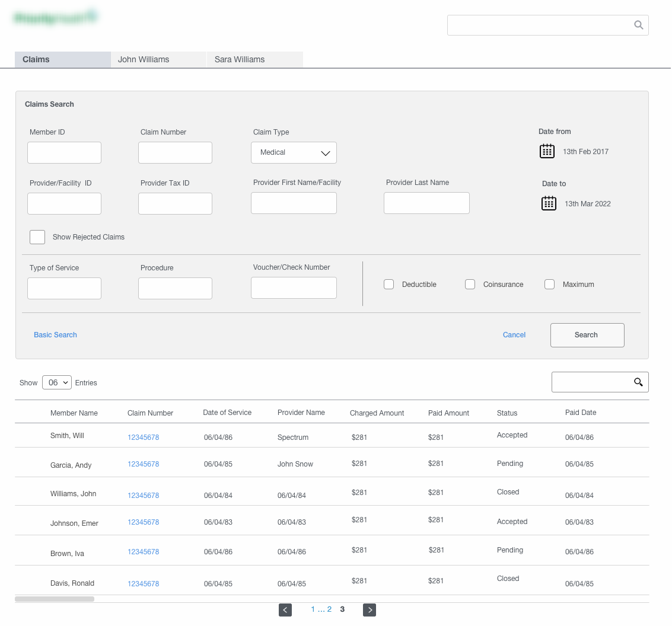
Task: Click the horizontal scrollbar under the table
Action: pos(55,599)
